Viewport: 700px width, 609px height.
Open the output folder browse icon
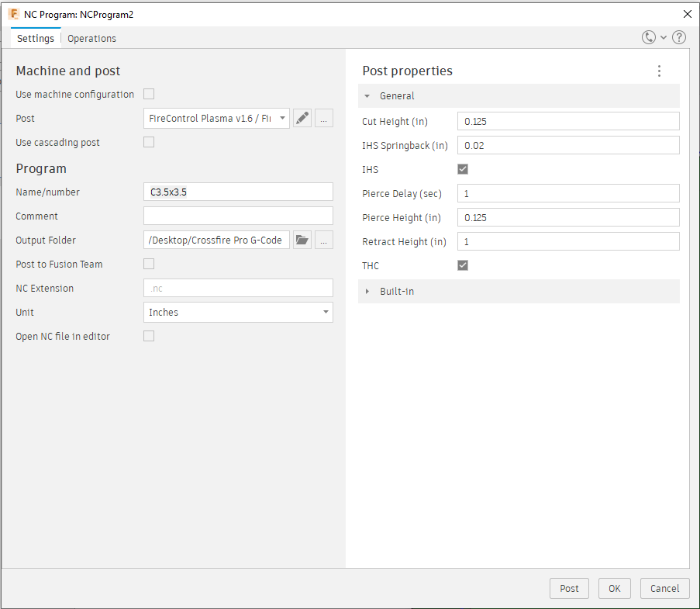click(x=302, y=240)
